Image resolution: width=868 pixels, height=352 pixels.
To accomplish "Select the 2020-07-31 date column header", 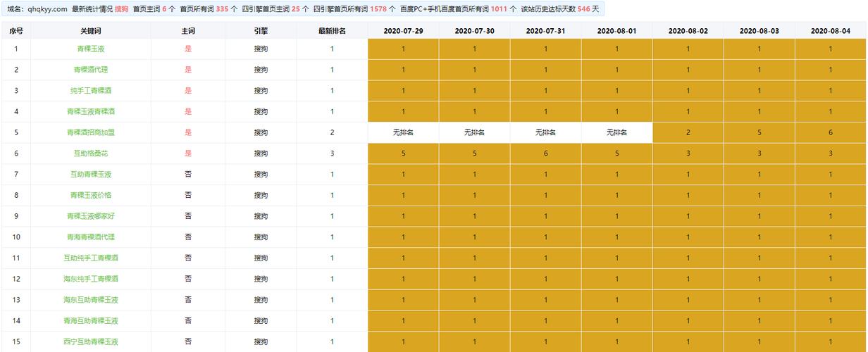I will 545,31.
